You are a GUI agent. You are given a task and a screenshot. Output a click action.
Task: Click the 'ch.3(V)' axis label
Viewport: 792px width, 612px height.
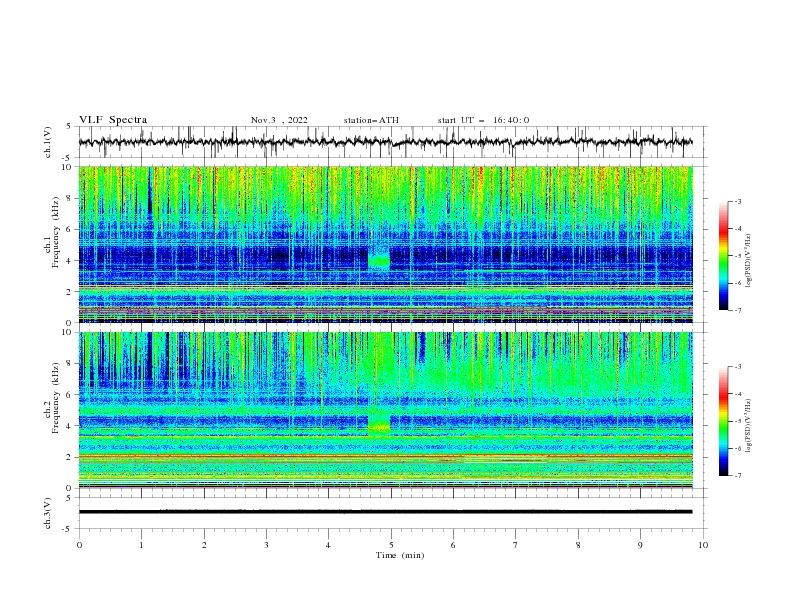(47, 513)
